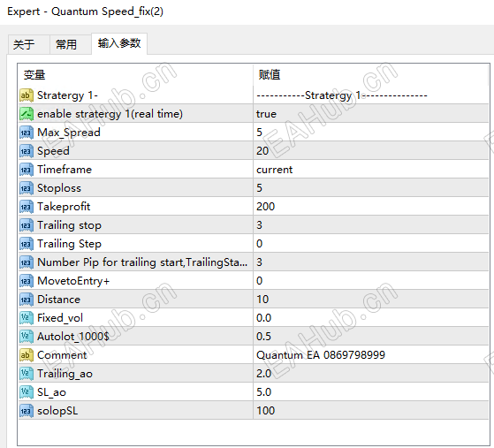The width and height of the screenshot is (494, 448).
Task: Select the 'Number Pip for trailing start' variable name
Action: (142, 262)
